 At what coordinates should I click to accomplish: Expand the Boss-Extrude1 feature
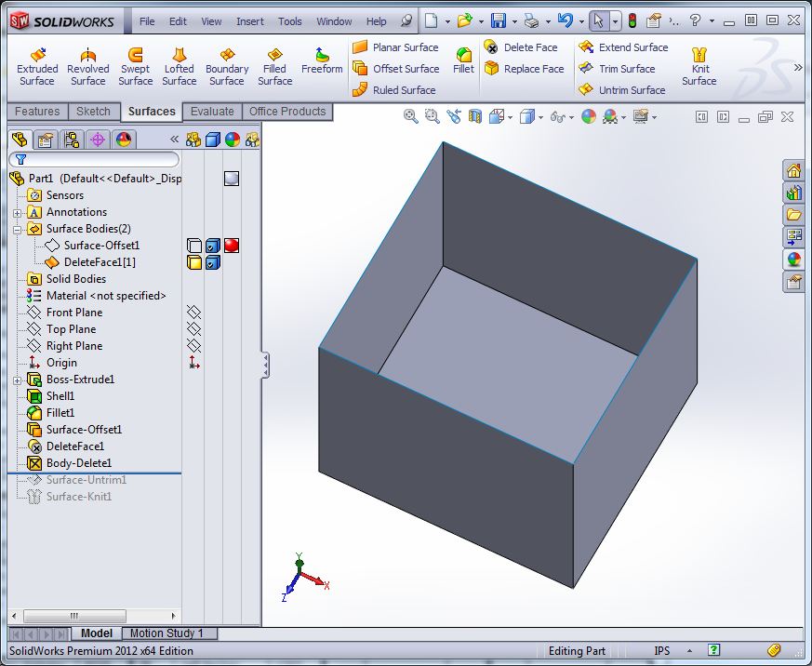point(17,380)
